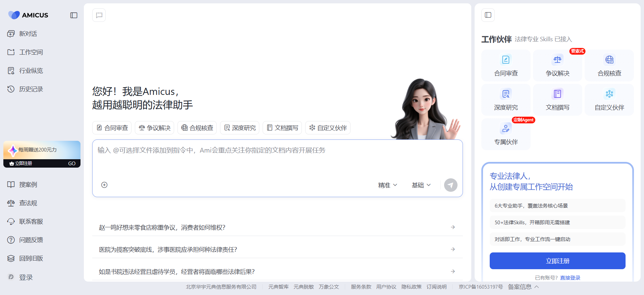Open the 专属伙伴 card
This screenshot has width=644, height=295.
(506, 134)
